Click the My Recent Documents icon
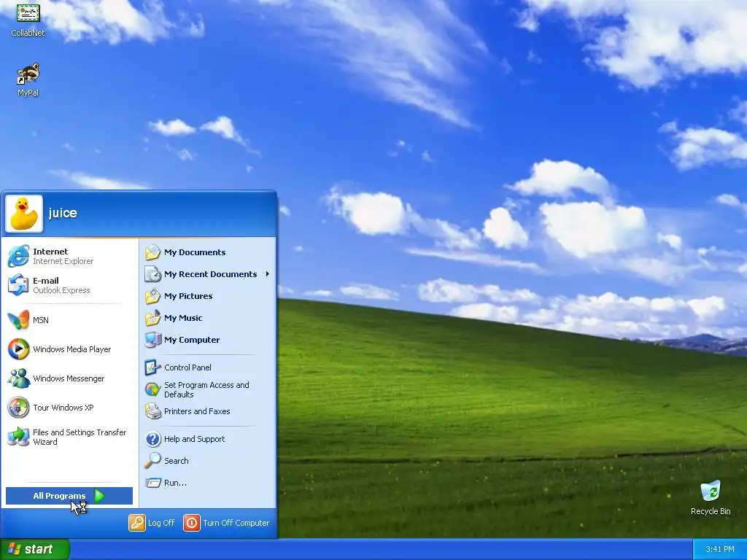 [x=153, y=274]
